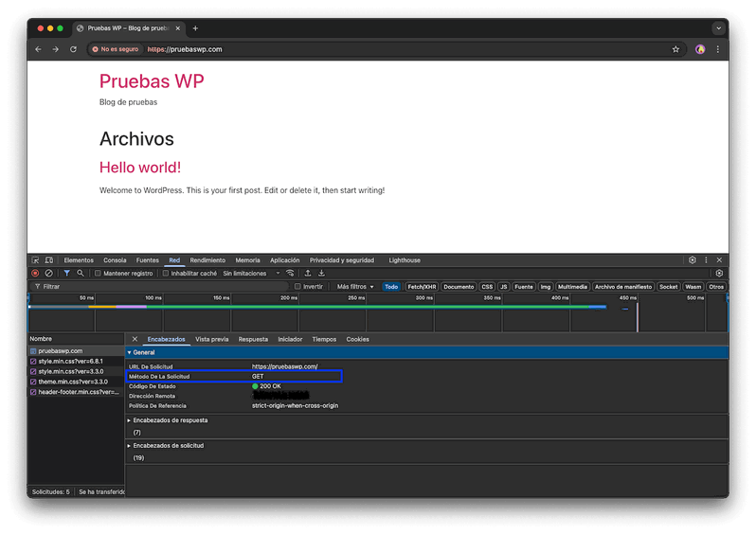
Task: Enable the Inhabilitar caché checkbox
Action: tap(166, 274)
